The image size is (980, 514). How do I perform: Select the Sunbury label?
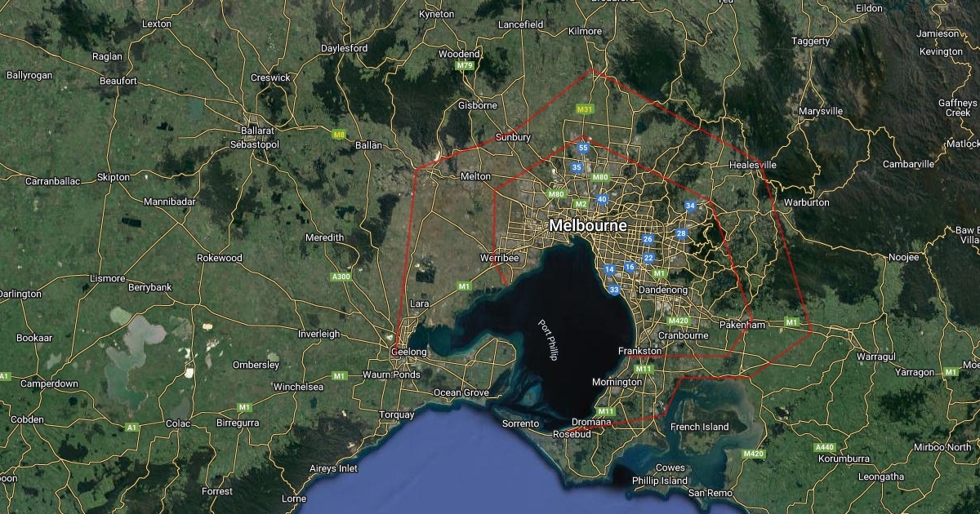coord(514,137)
